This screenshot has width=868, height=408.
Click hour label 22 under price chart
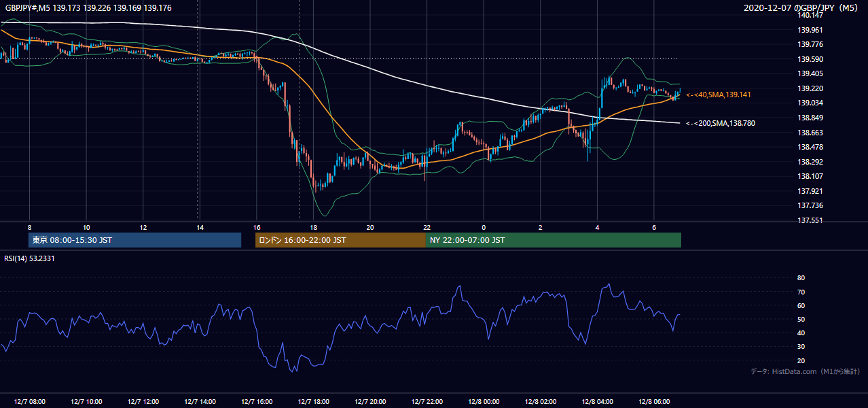tap(427, 227)
